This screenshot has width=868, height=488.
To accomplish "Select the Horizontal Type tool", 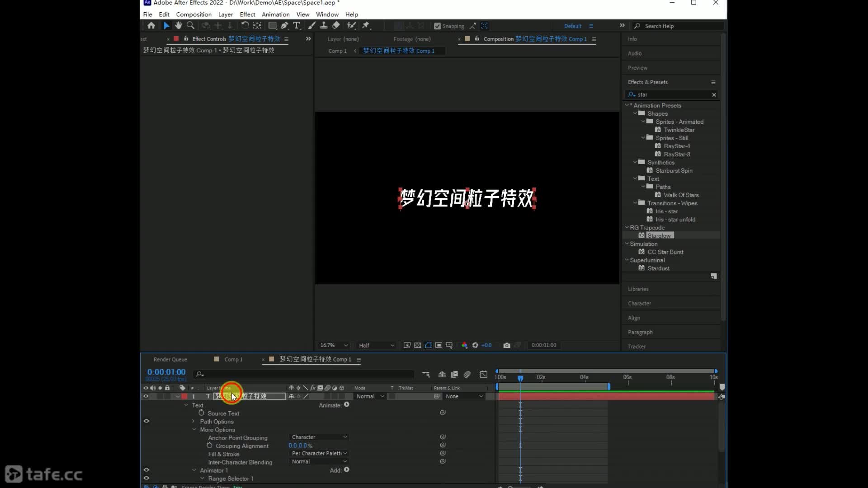I will click(x=297, y=26).
